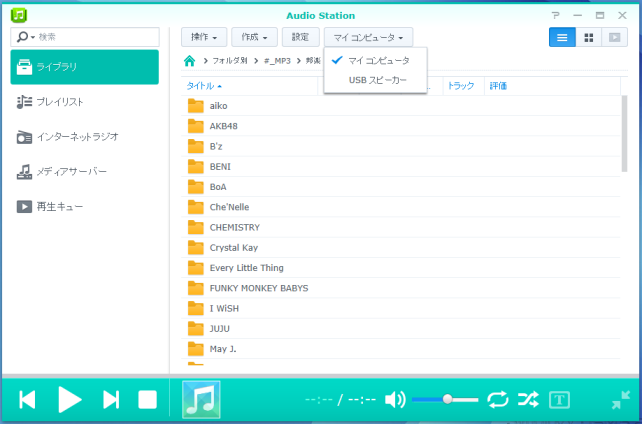Switch to grid thumbnail view icon

click(x=588, y=37)
